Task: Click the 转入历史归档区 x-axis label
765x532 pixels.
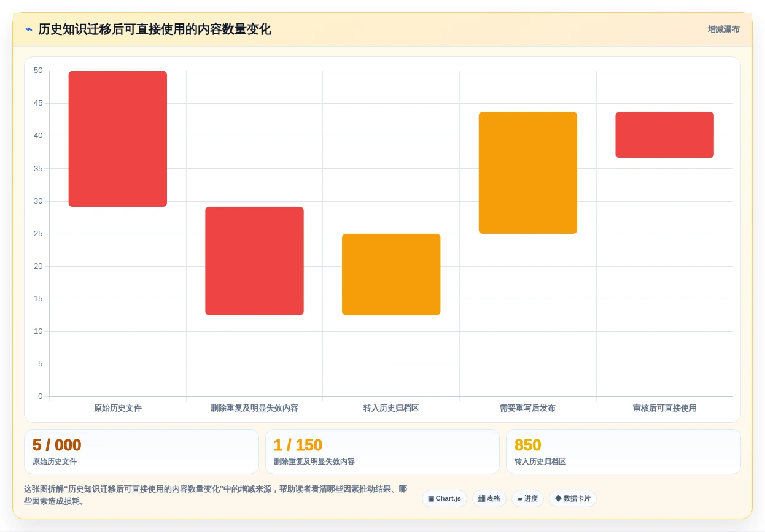Action: [x=391, y=408]
